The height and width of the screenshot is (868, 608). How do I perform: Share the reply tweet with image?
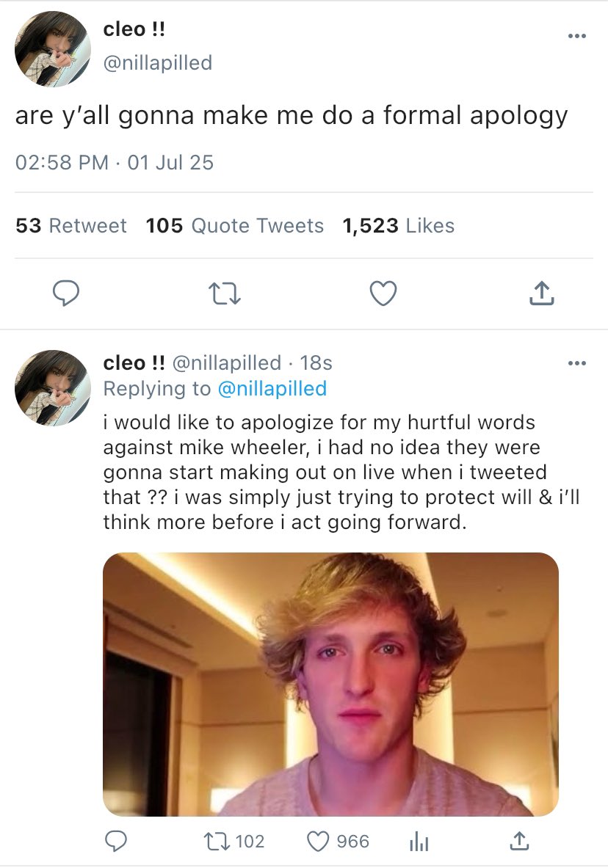(519, 841)
